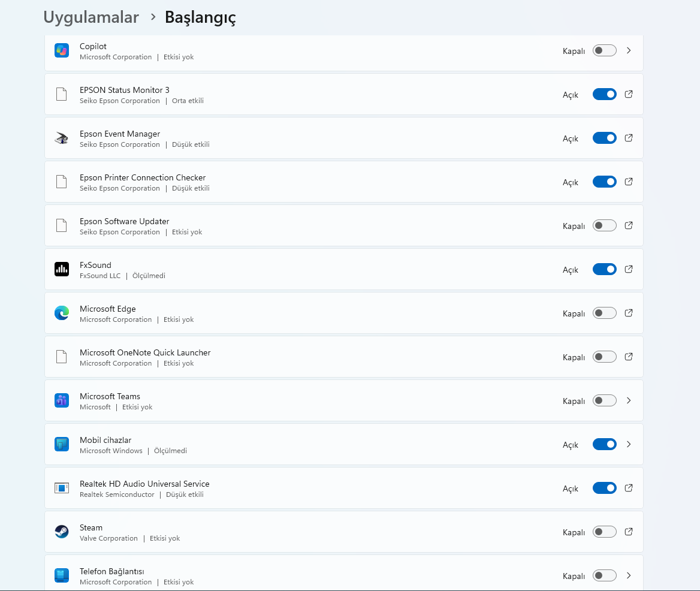Click the Epson Software Updater file icon

62,226
